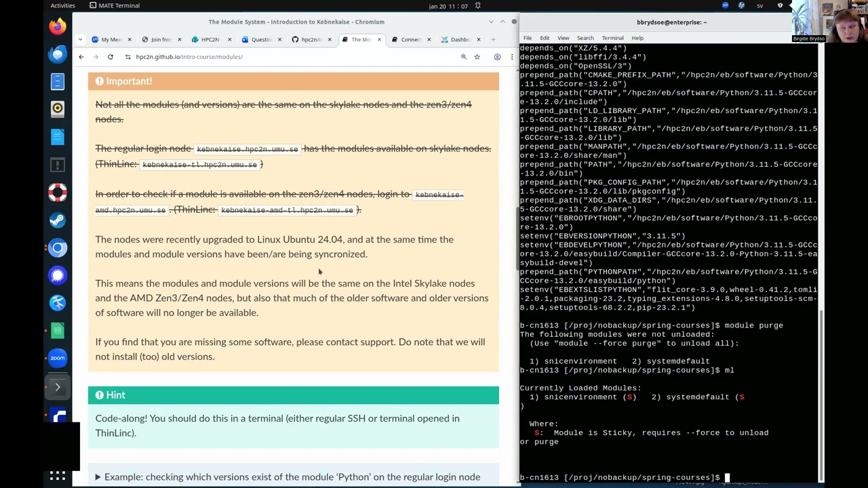Open the lifebuoy Help icon in dock
Image resolution: width=868 pixels, height=488 pixels.
(58, 192)
